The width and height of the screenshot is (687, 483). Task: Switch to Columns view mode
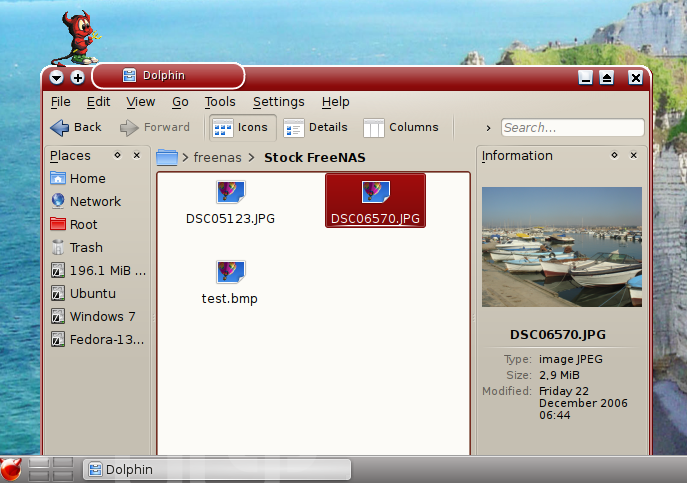[x=401, y=128]
